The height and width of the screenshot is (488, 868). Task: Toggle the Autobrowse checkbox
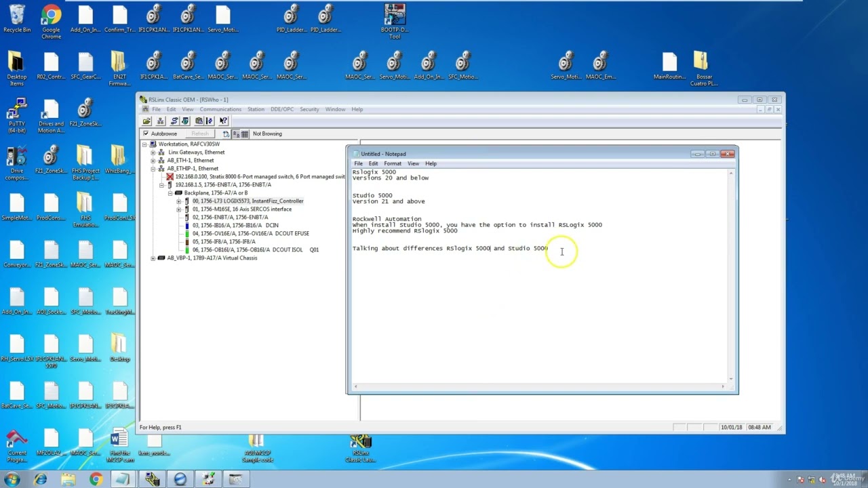coord(146,134)
